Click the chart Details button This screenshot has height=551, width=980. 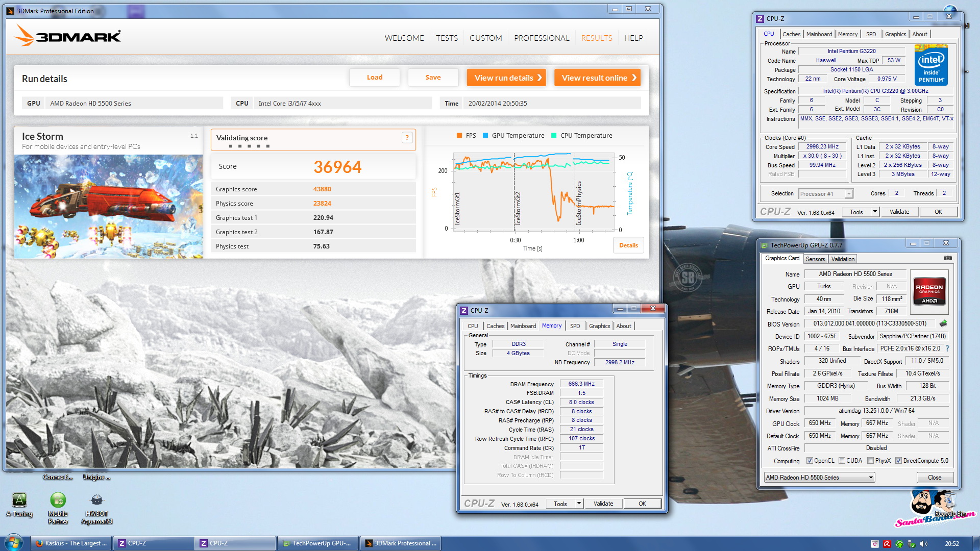point(628,245)
